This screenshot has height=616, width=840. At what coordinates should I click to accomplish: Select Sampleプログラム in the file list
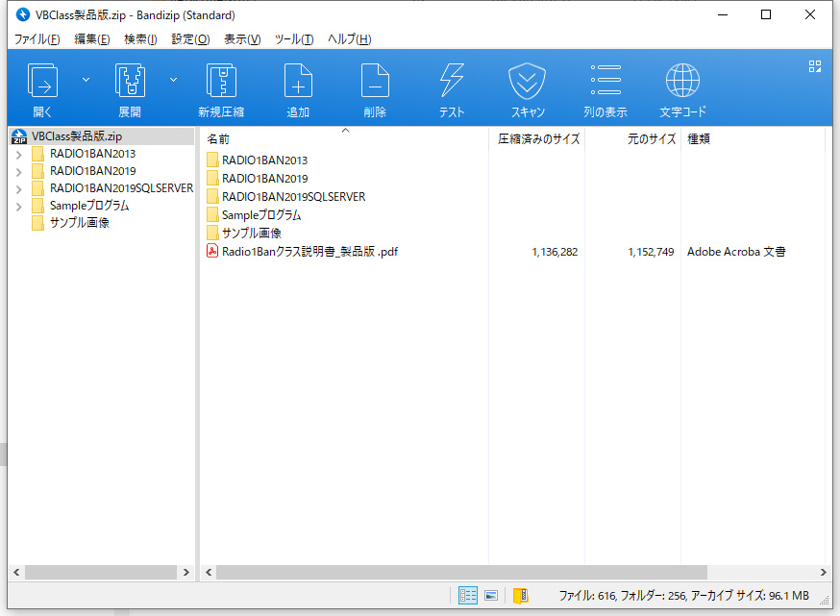(x=261, y=215)
